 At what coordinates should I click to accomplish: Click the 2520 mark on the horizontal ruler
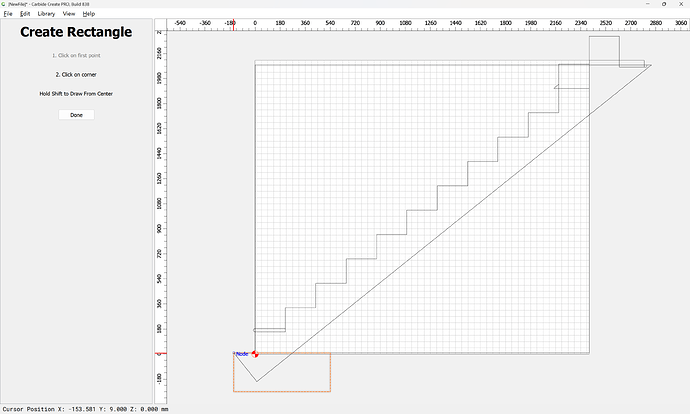tap(605, 22)
